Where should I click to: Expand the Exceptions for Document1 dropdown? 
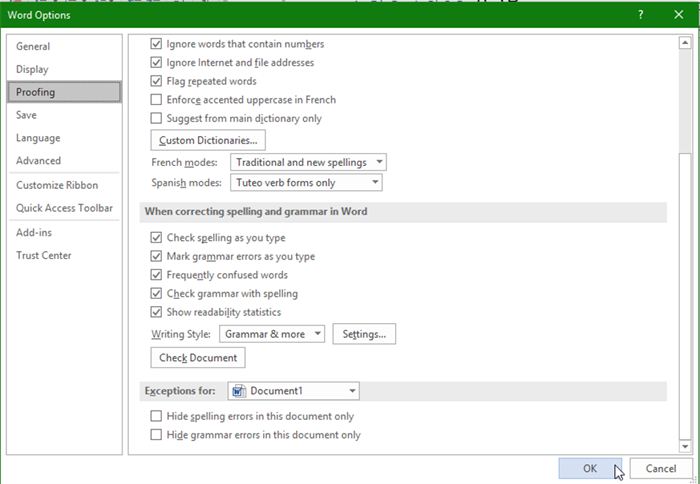click(293, 391)
